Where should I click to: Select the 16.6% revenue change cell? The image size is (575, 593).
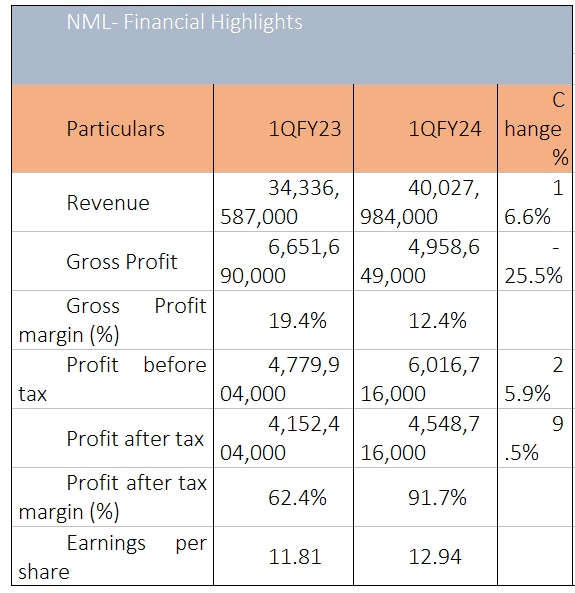coord(535,202)
